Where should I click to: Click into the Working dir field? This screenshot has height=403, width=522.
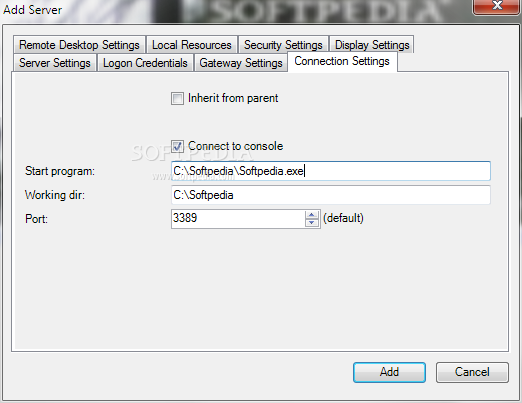pos(331,195)
